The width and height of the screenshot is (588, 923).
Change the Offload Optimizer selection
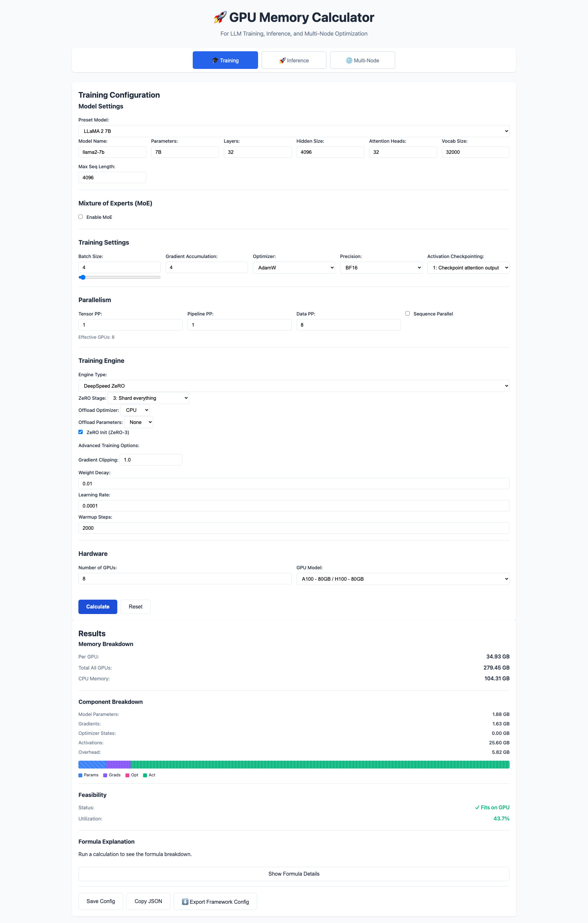135,410
